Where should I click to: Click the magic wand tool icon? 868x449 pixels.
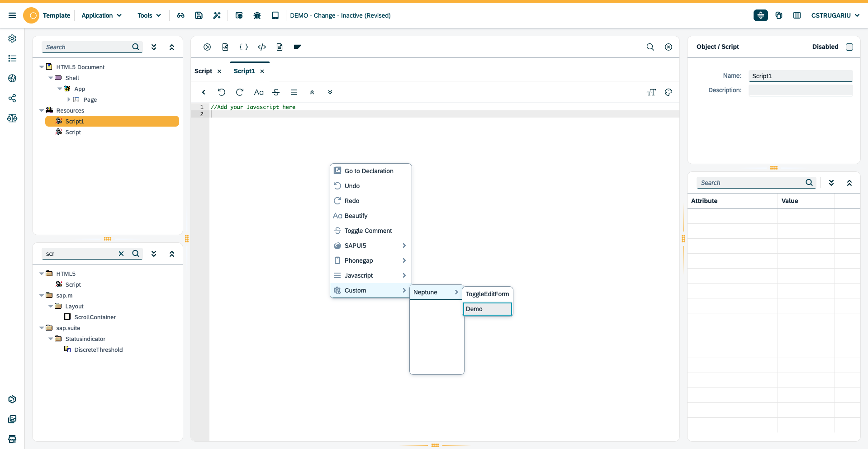click(x=217, y=15)
